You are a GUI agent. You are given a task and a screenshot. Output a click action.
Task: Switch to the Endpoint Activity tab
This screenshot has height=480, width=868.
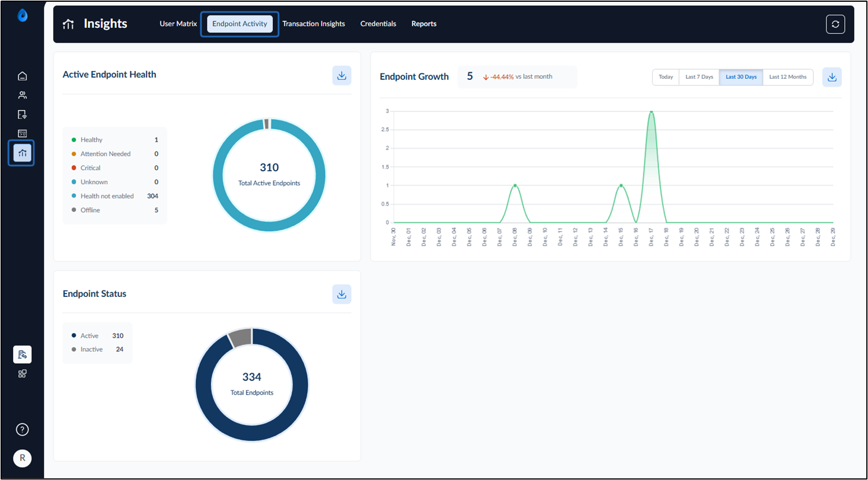pos(240,24)
